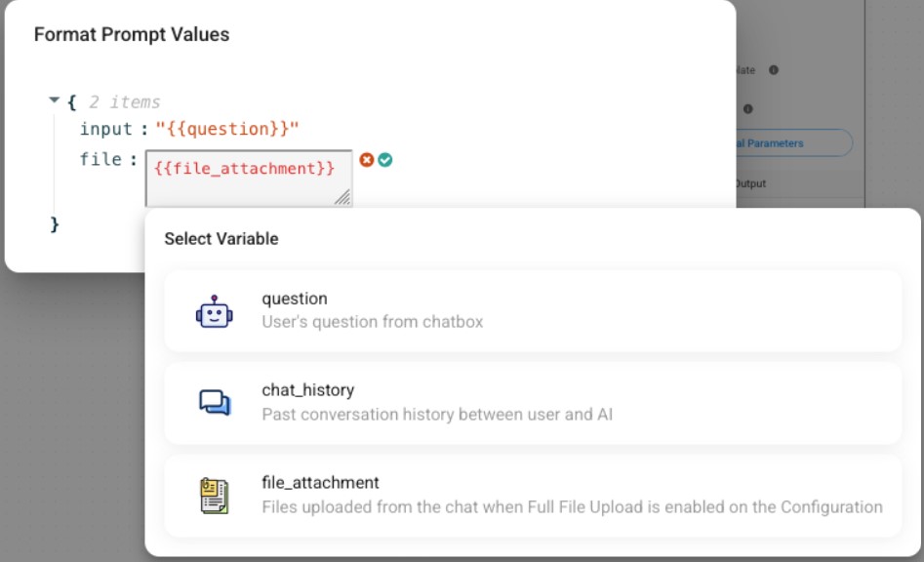Click the textarea resize handle corner
Image resolution: width=924 pixels, height=562 pixels.
(342, 197)
